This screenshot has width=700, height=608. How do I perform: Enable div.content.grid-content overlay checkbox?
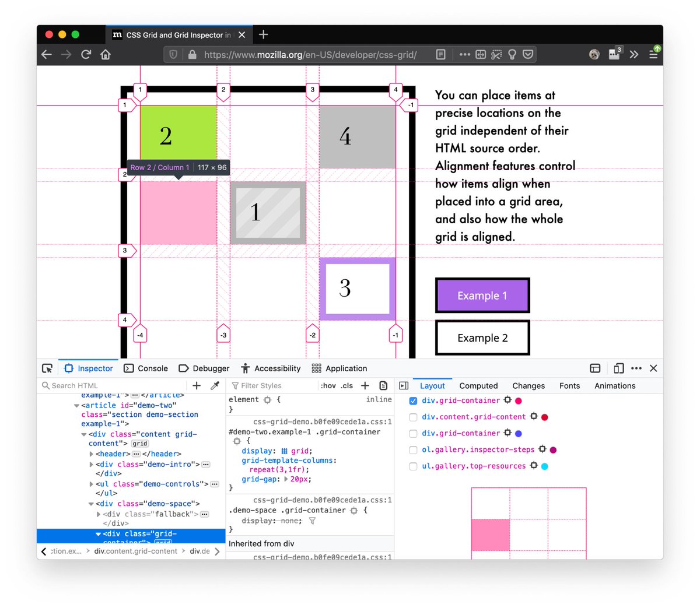click(x=413, y=417)
